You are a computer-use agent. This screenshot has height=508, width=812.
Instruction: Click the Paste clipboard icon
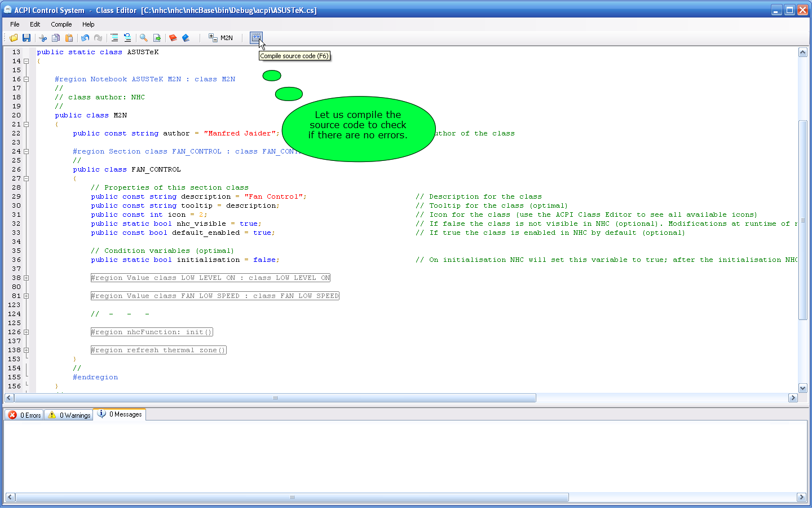tap(69, 38)
